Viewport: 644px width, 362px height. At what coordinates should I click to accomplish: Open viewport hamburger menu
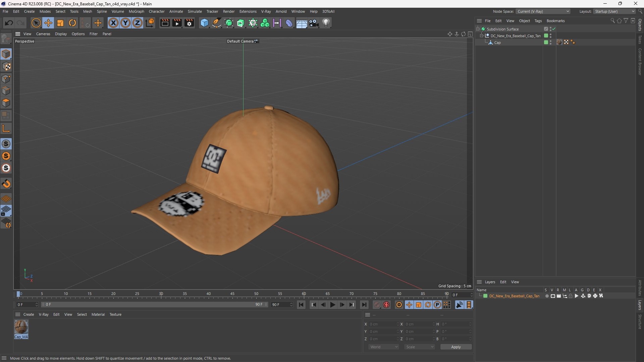tap(18, 34)
